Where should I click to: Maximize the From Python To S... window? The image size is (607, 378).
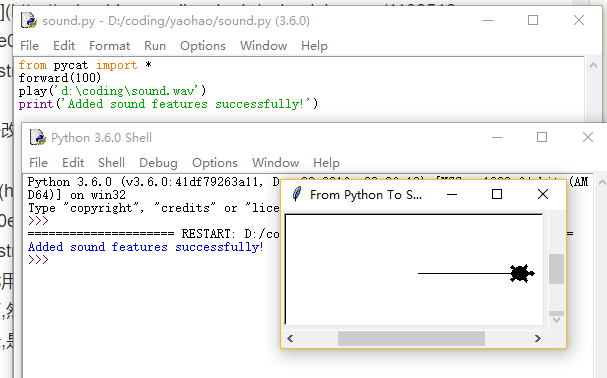pyautogui.click(x=497, y=194)
